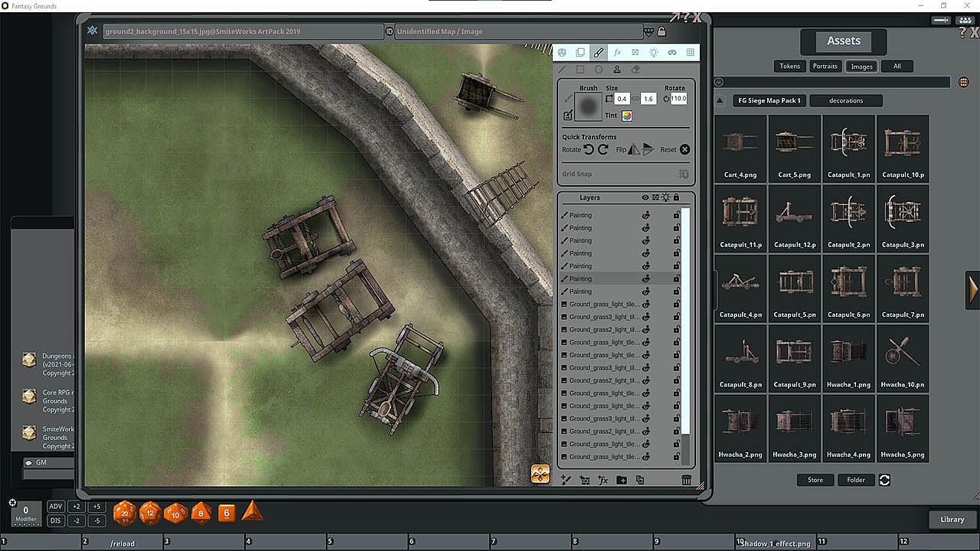Reset quick transforms with the X button
This screenshot has width=980, height=551.
pos(685,149)
